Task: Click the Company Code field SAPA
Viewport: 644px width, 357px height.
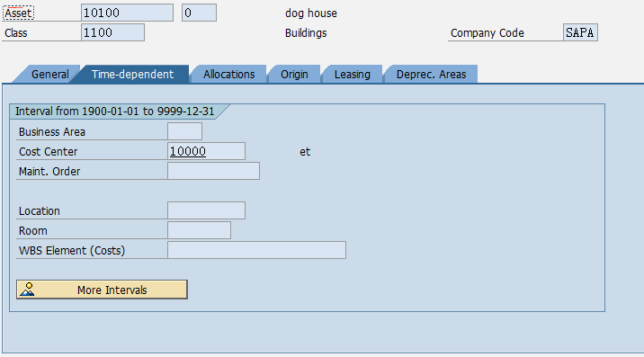Action: (x=580, y=32)
